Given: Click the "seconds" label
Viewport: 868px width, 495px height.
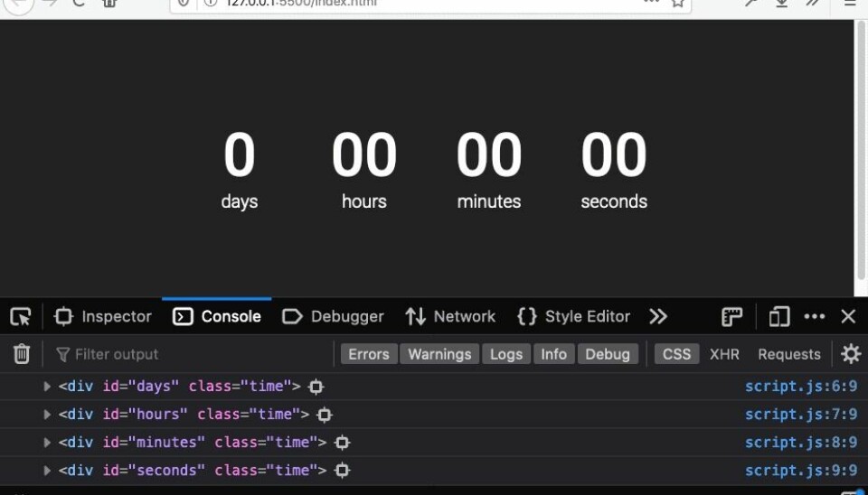Looking at the screenshot, I should click(x=614, y=201).
